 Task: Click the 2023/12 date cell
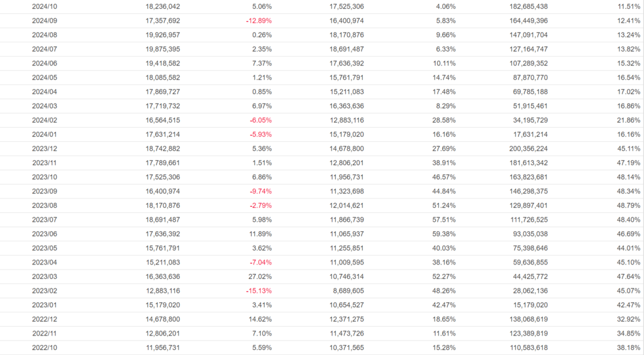click(x=44, y=149)
